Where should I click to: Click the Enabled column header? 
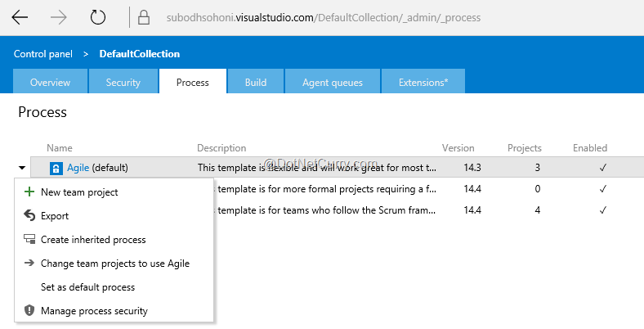(x=590, y=148)
